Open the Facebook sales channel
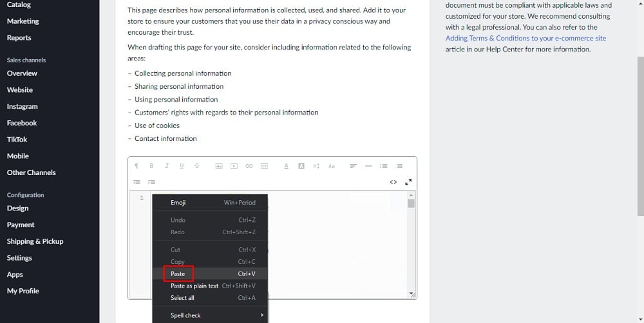The image size is (644, 323). click(x=22, y=123)
